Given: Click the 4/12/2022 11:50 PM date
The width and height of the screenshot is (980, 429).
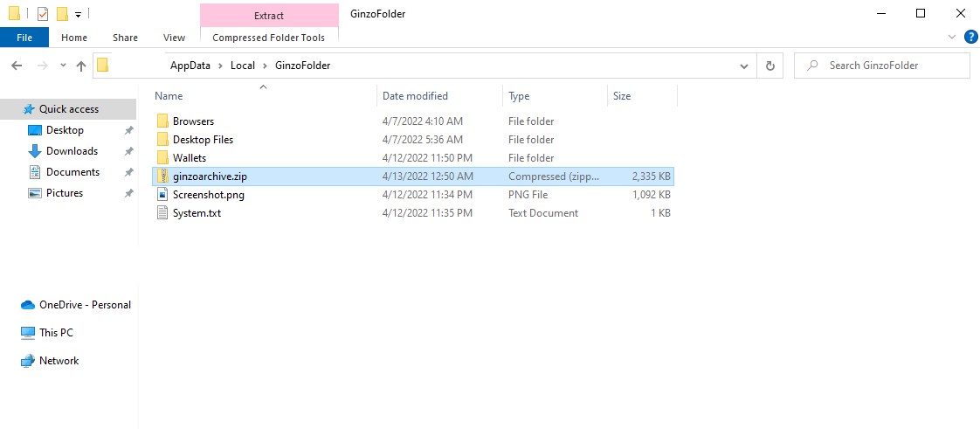Looking at the screenshot, I should (x=427, y=158).
